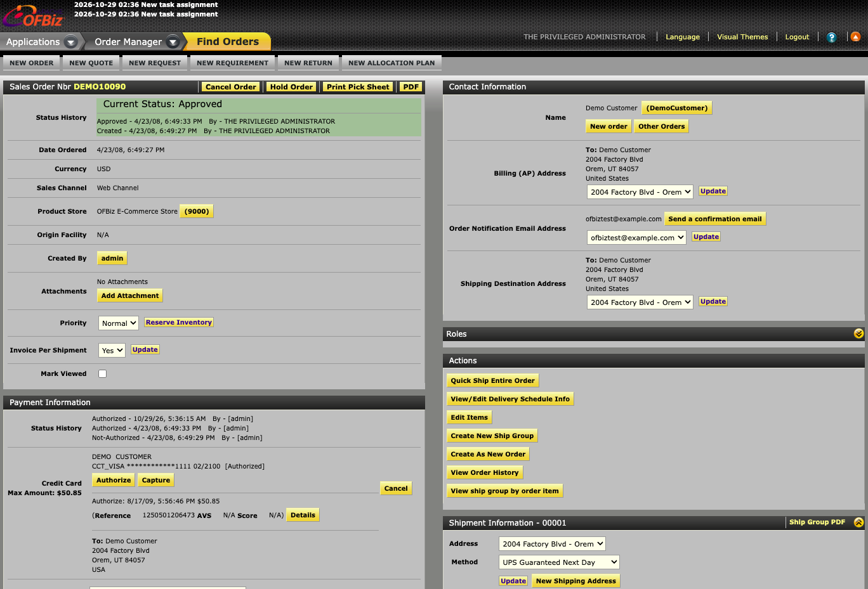Click the Edit Items action

click(x=470, y=417)
